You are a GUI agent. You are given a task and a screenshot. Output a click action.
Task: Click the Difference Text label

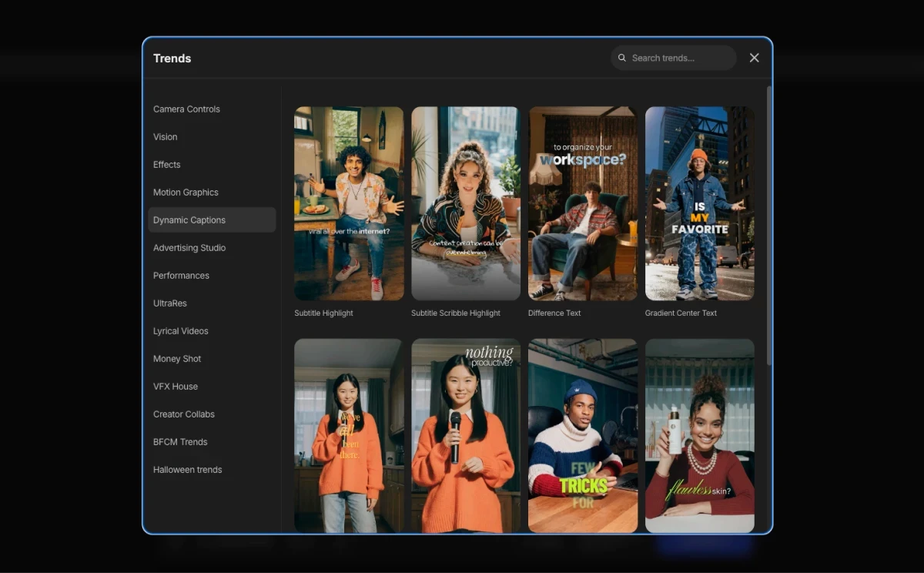tap(554, 313)
